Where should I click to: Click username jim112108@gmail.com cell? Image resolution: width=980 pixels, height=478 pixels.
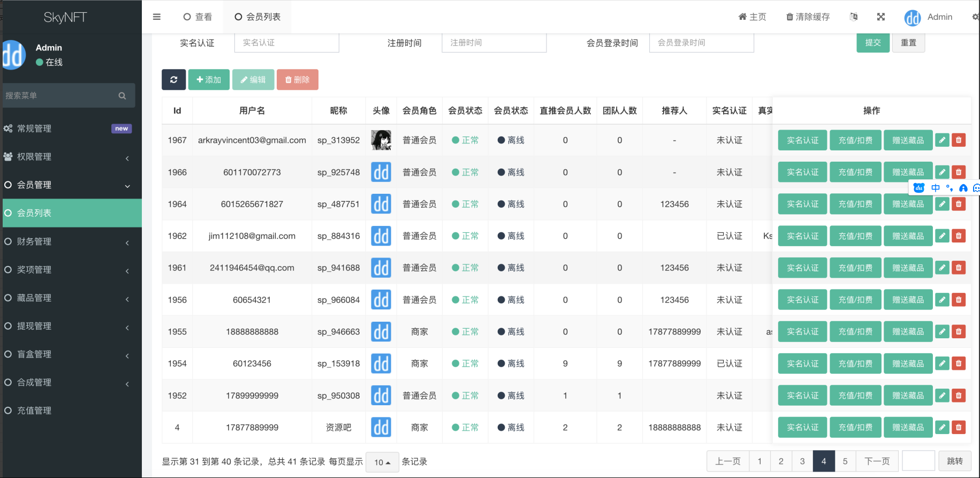[252, 236]
